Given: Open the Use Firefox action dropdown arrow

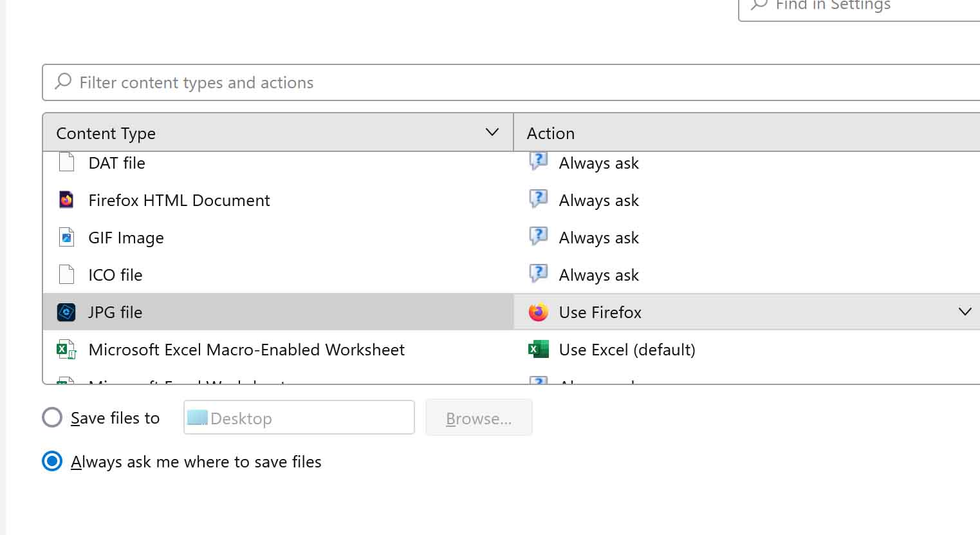Looking at the screenshot, I should (965, 312).
